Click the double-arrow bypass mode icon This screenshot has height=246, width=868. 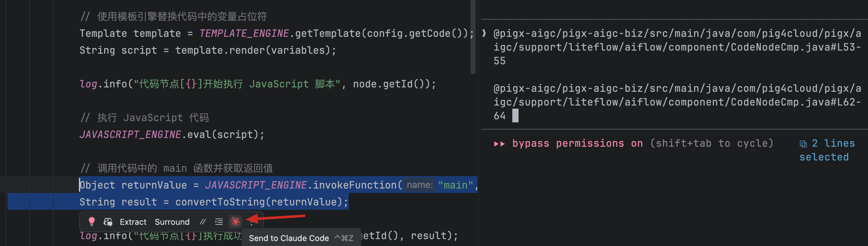[x=499, y=144]
